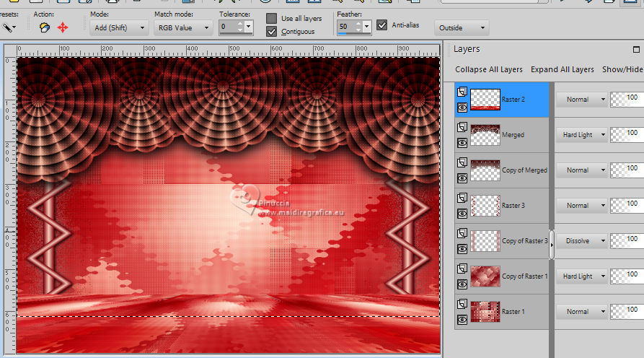Screen dimensions: 644x358
Task: Open Merged layer Hard Light blend dropdown
Action: point(581,135)
